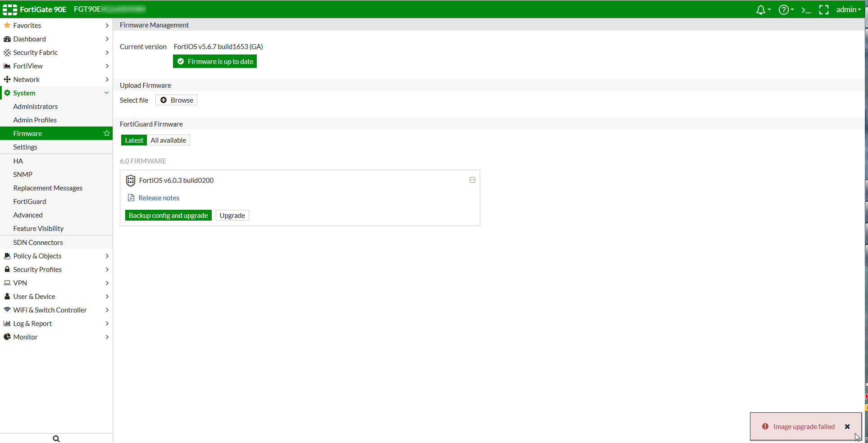This screenshot has height=443, width=868.
Task: Click the Release notes PDF icon
Action: [131, 198]
